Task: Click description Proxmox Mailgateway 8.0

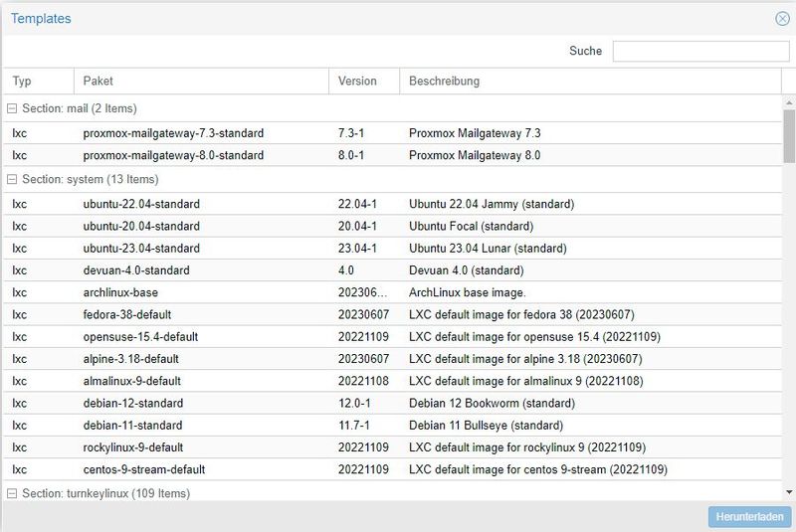Action: click(475, 155)
